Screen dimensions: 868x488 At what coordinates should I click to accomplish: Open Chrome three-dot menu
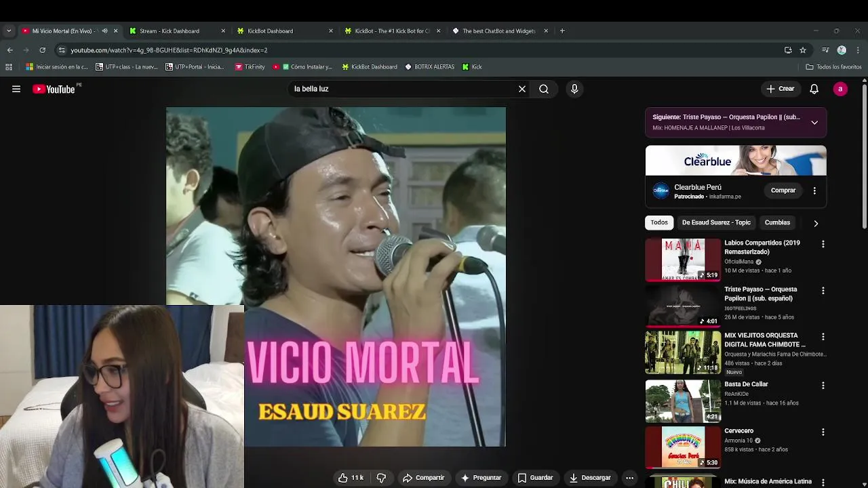pyautogui.click(x=858, y=50)
